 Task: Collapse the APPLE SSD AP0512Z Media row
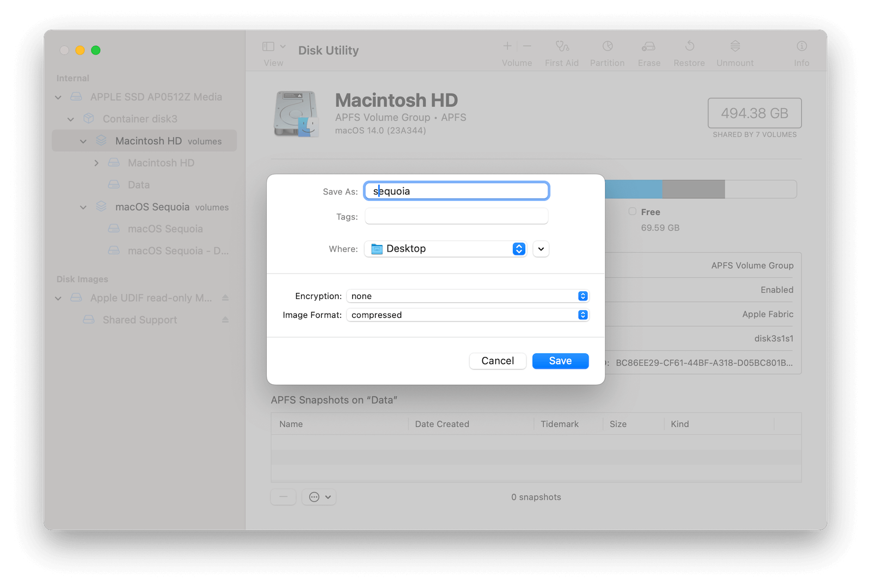click(58, 97)
